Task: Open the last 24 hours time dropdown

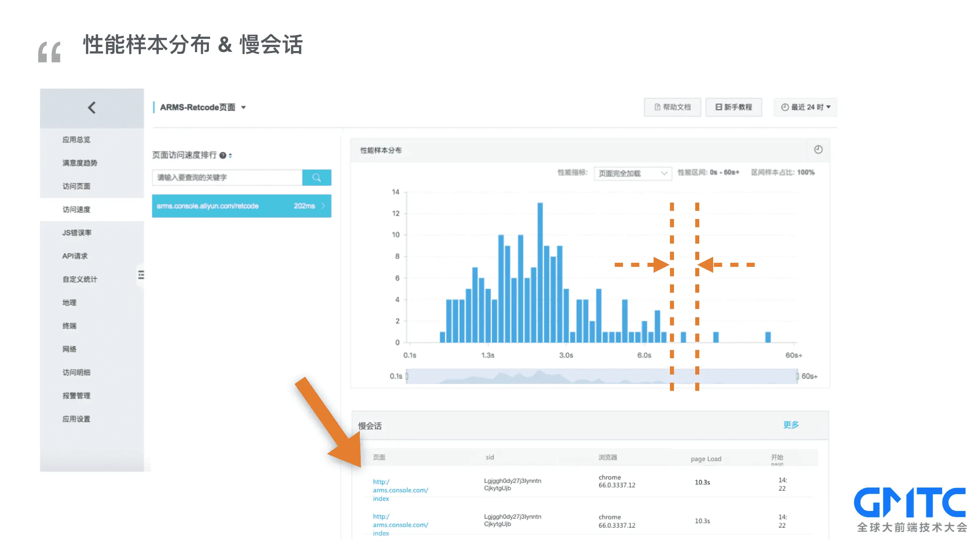Action: click(x=805, y=107)
